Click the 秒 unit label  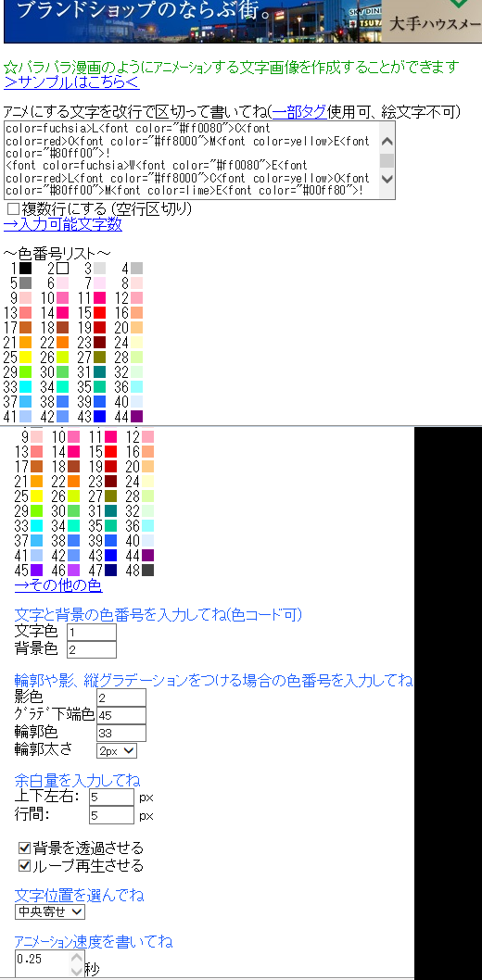92,970
